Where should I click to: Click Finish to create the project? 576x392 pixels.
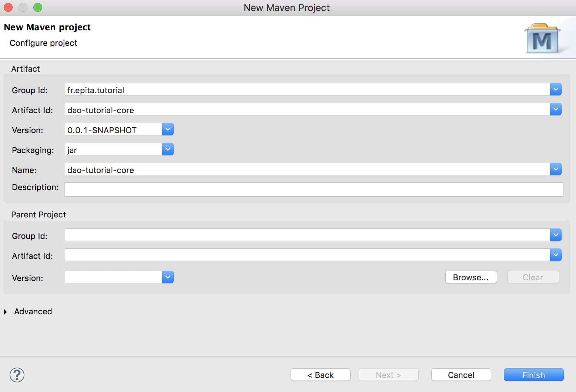coord(534,375)
